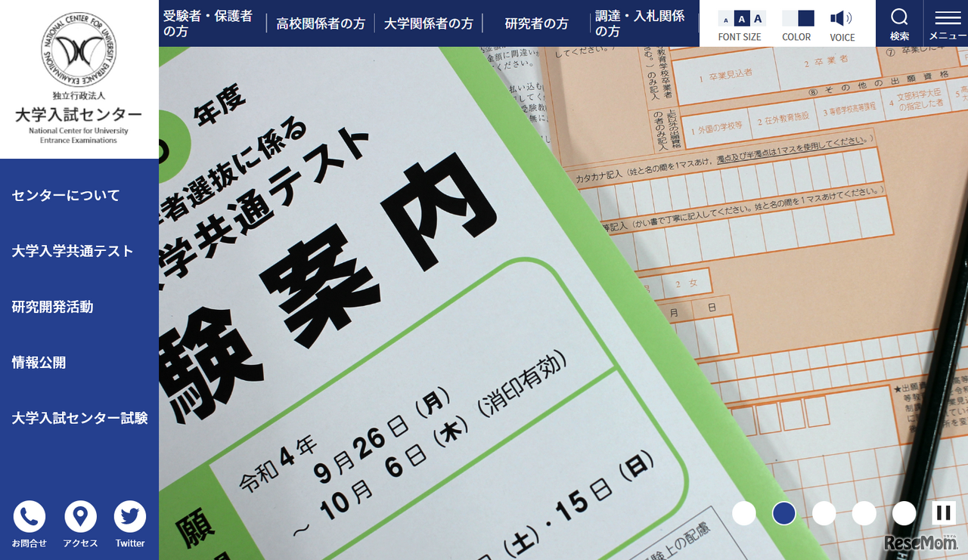The image size is (968, 560).
Task: Open 研究者の方 top menu
Action: point(537,23)
